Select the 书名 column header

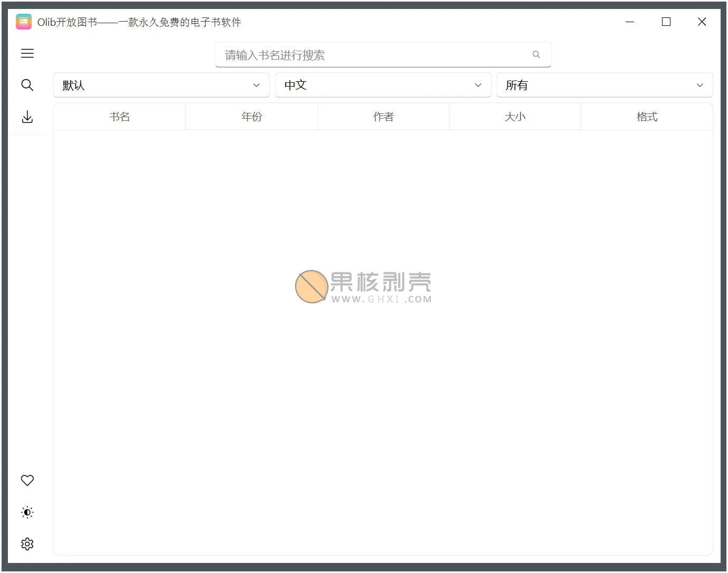click(119, 117)
